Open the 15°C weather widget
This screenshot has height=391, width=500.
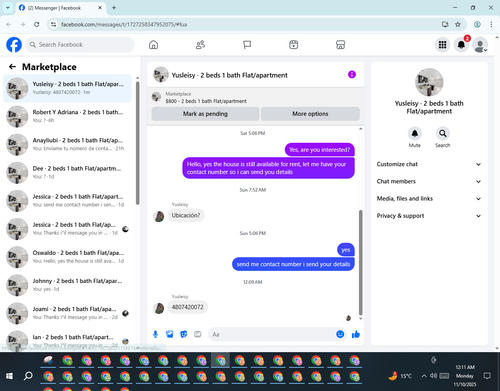click(x=400, y=376)
